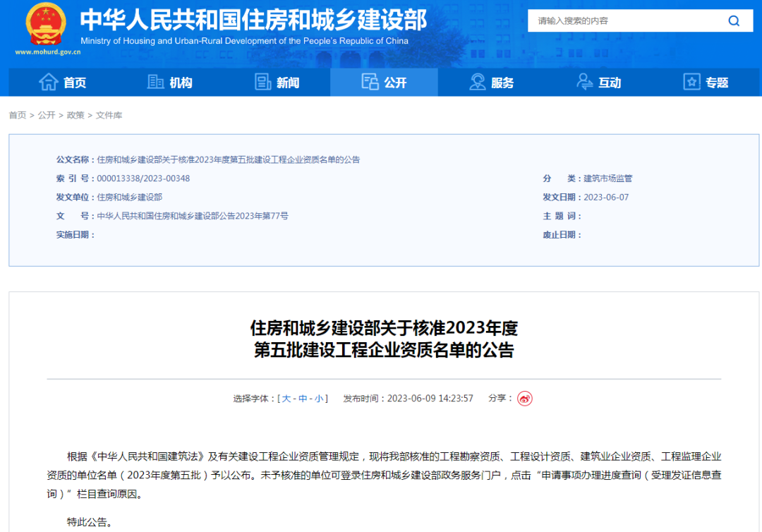Click the star icon for 专题

coord(691,83)
